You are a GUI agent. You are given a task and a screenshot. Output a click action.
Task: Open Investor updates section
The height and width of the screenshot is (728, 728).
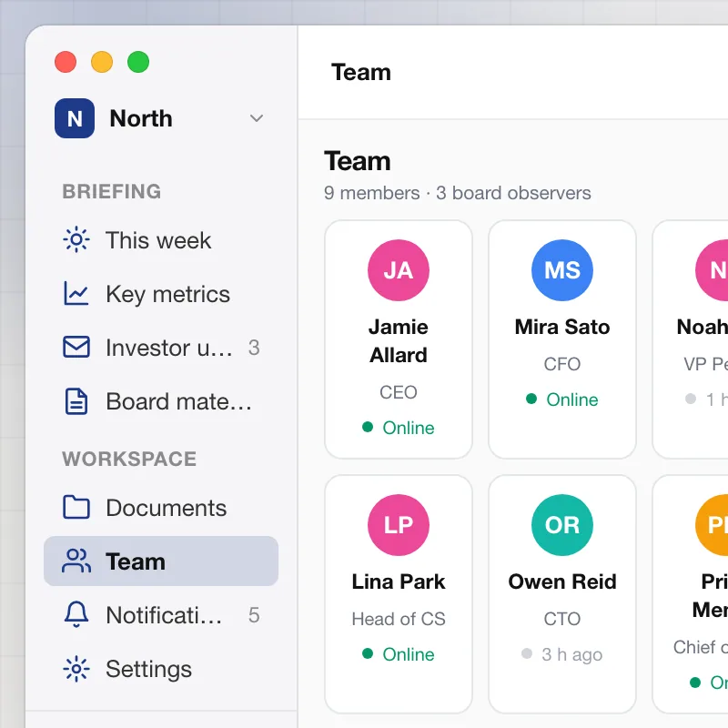click(161, 347)
